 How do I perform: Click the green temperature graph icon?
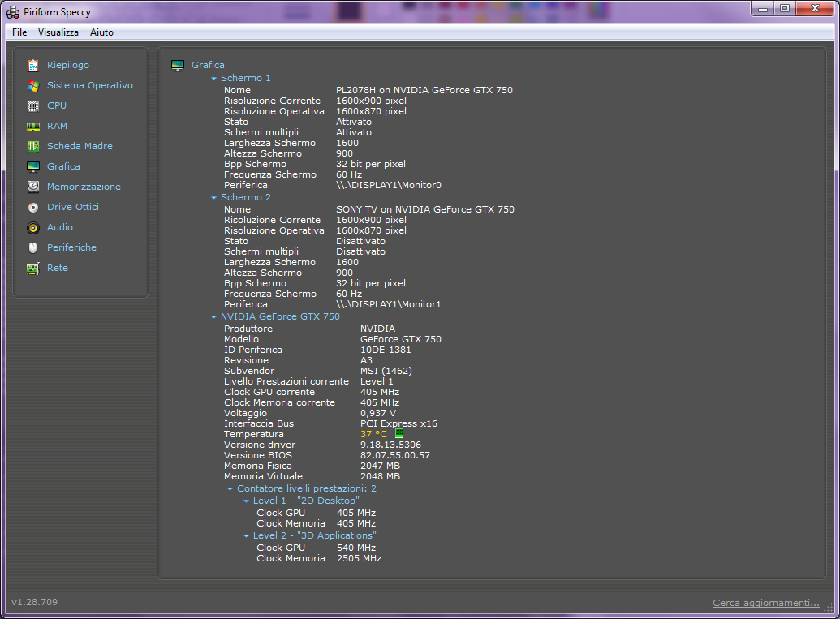point(399,433)
